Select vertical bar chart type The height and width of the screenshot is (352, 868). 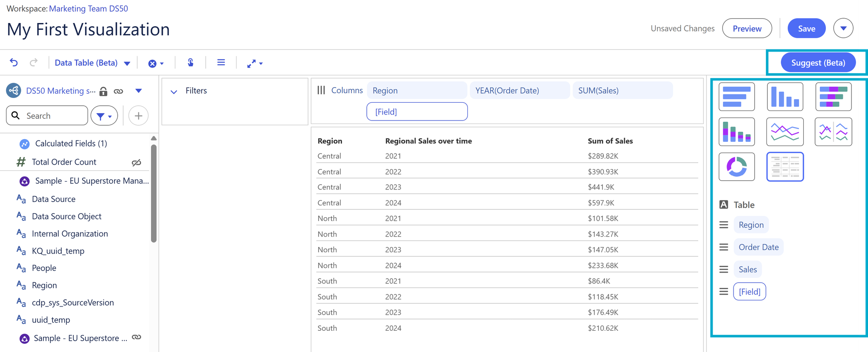coord(785,97)
